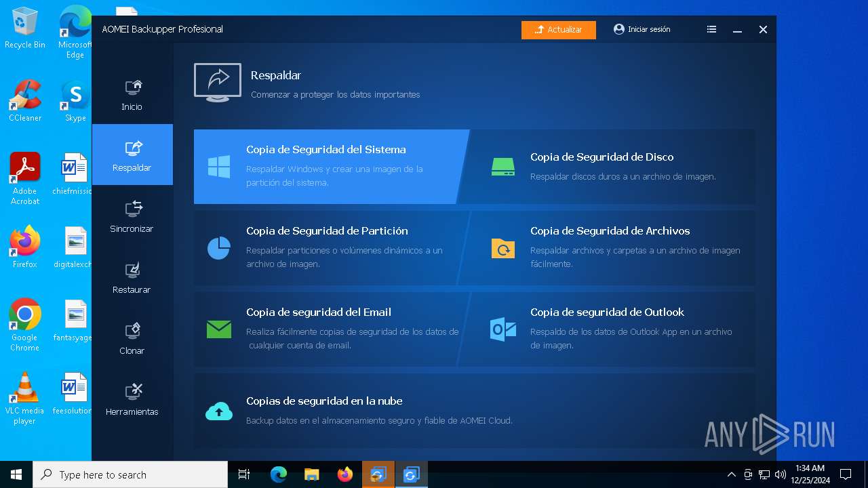Open the Recycle Bin desktop icon
The image size is (868, 488).
coord(25,28)
